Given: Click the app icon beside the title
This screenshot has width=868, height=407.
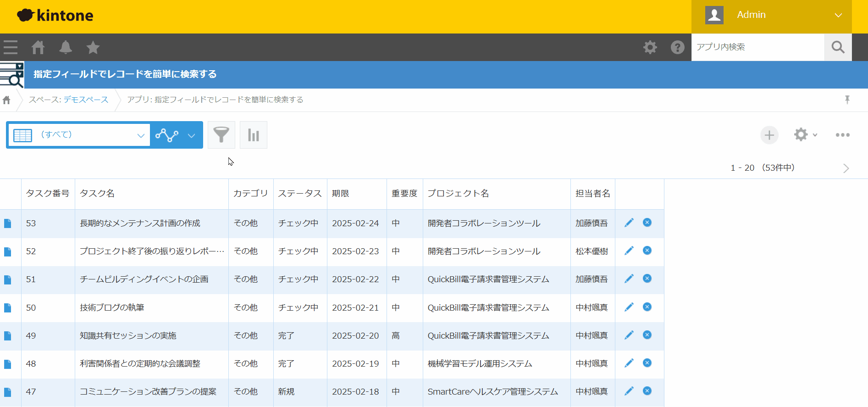Looking at the screenshot, I should pyautogui.click(x=12, y=75).
